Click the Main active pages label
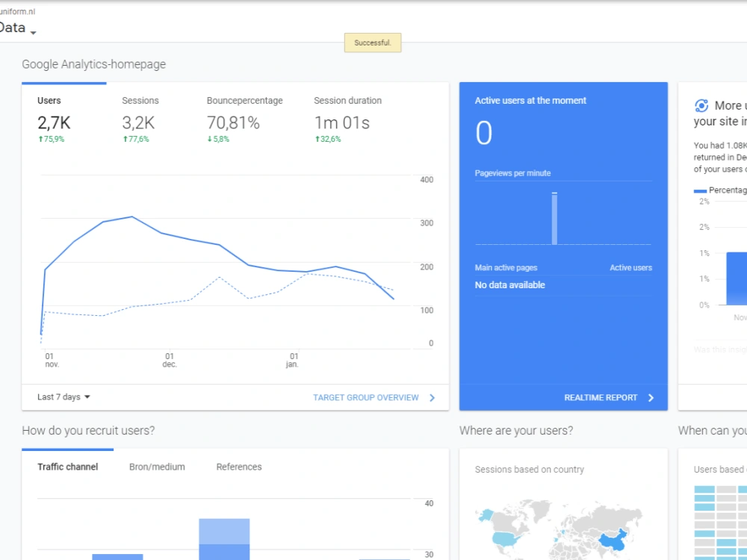The width and height of the screenshot is (747, 560). coord(506,267)
